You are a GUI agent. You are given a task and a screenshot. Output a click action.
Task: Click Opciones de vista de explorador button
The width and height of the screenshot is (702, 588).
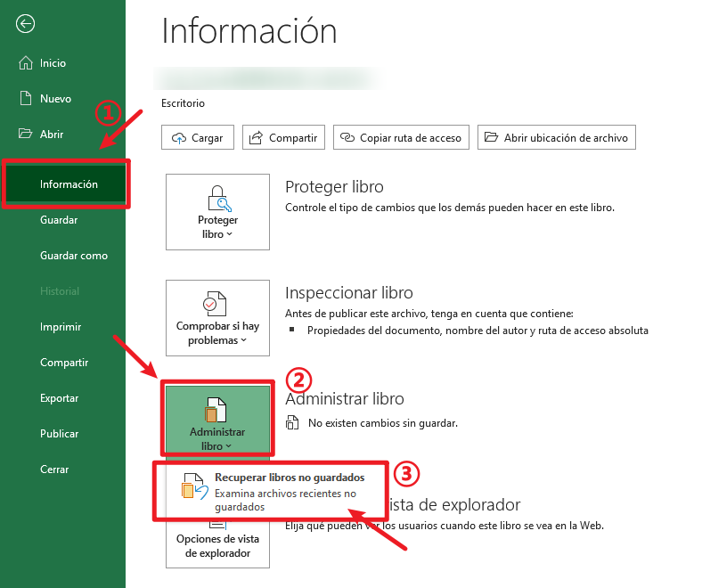click(217, 544)
